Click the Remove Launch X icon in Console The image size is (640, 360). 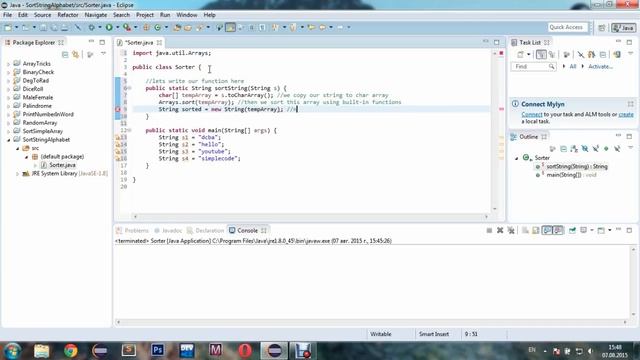[x=500, y=231]
